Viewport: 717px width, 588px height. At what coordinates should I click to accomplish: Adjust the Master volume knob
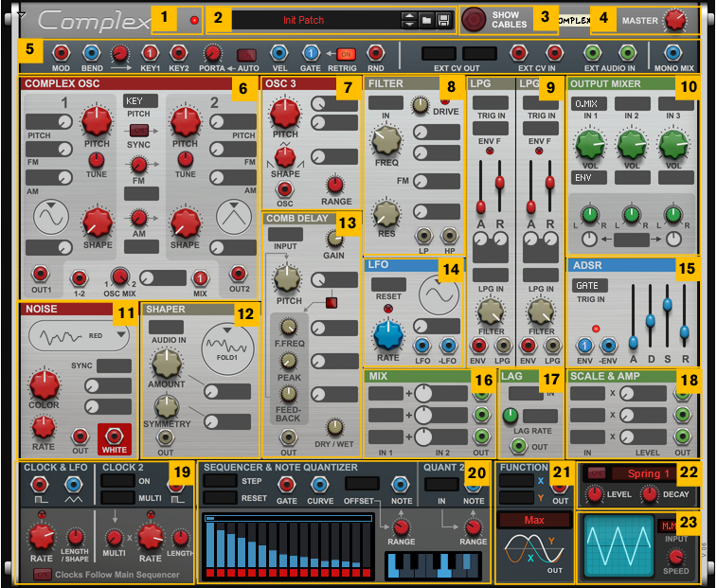click(675, 20)
